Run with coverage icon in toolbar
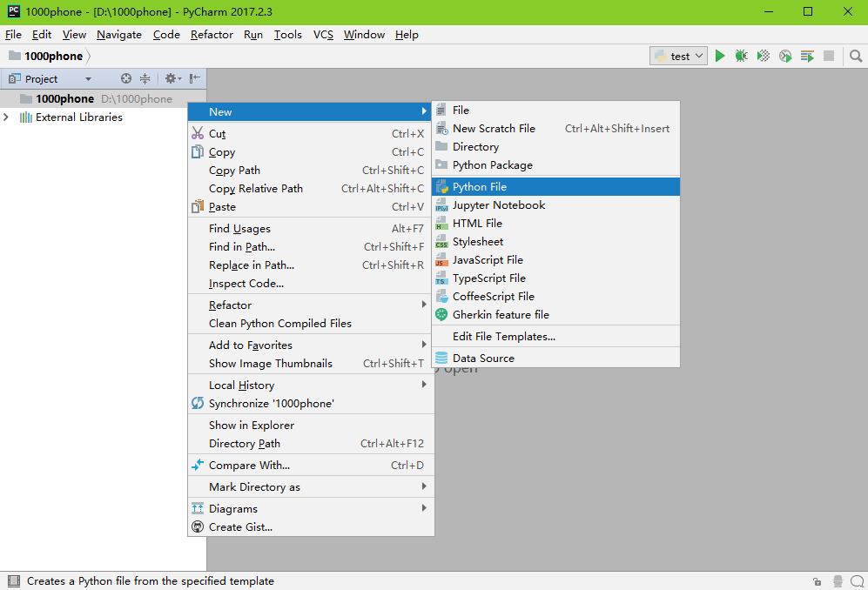868x590 pixels. pos(764,56)
